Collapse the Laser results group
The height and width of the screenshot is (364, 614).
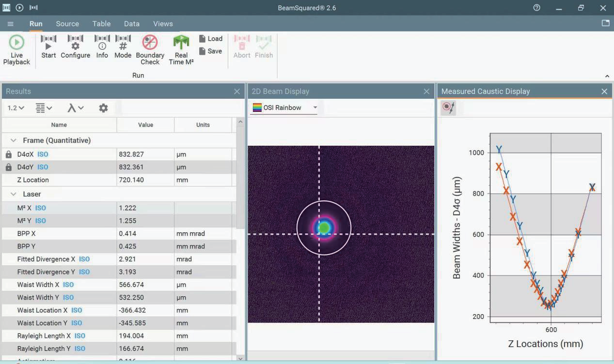(x=14, y=194)
